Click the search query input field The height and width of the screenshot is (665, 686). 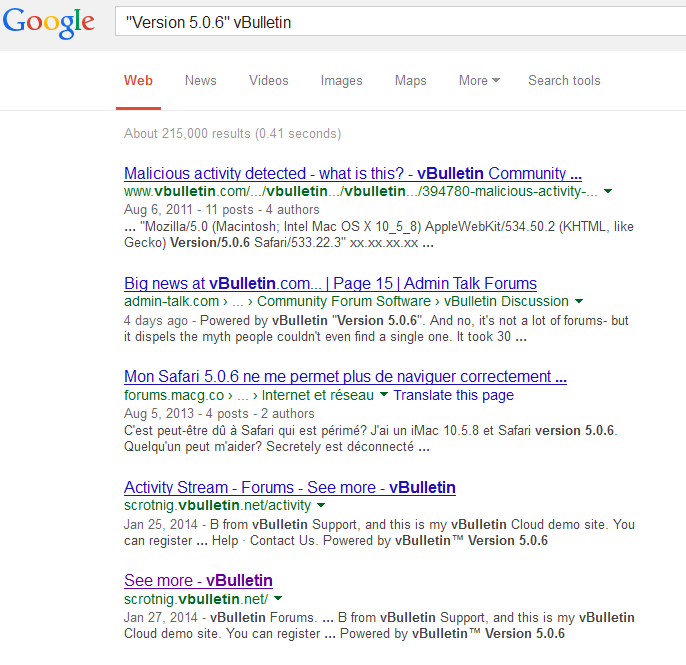pos(400,22)
